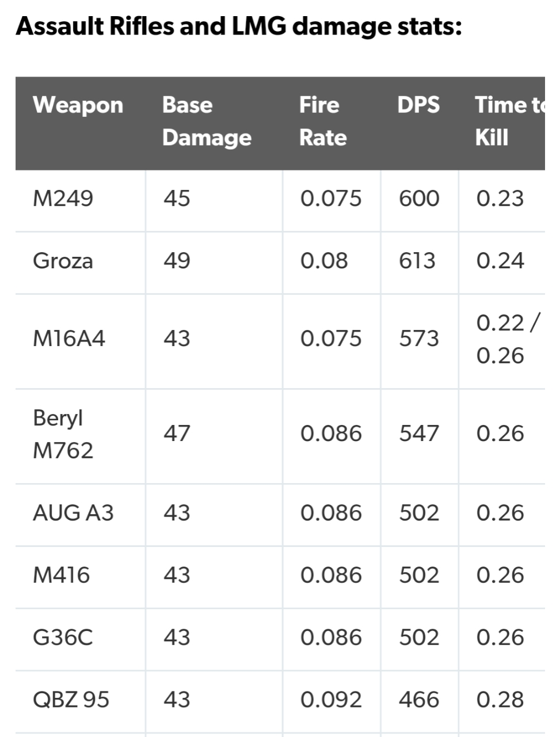
Task: Select the M16A4 row label
Action: tap(69, 339)
